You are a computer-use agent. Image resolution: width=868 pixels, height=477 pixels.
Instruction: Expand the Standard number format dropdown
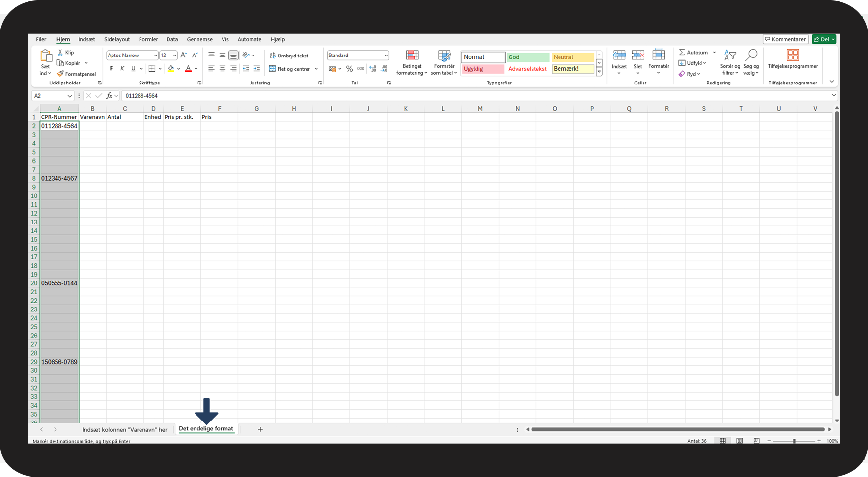click(x=386, y=56)
